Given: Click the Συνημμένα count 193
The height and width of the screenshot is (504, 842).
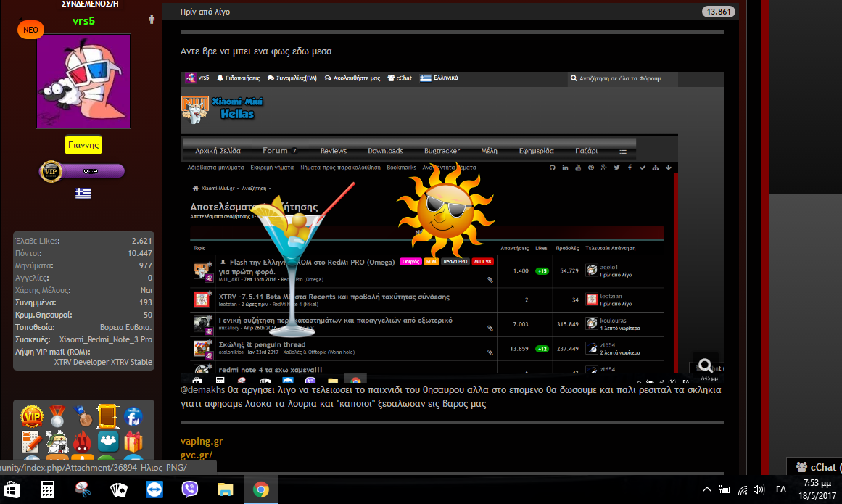Looking at the screenshot, I should point(146,302).
